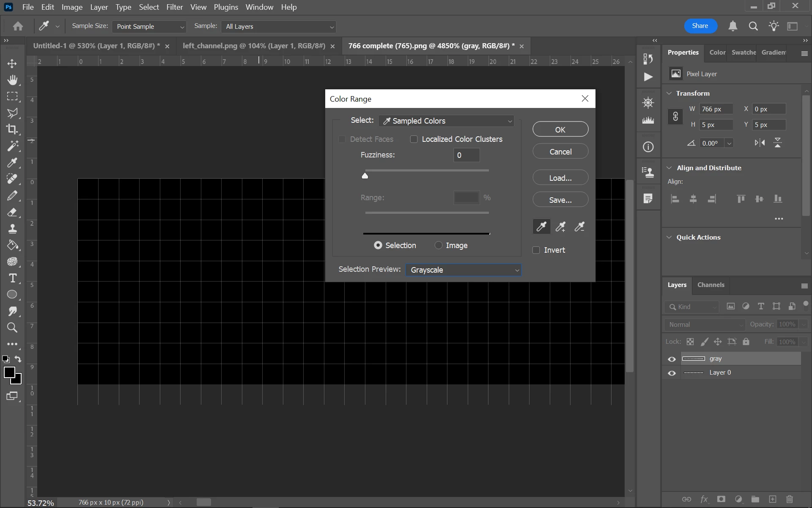The height and width of the screenshot is (508, 812).
Task: Hide the gray layer visibility
Action: [672, 359]
